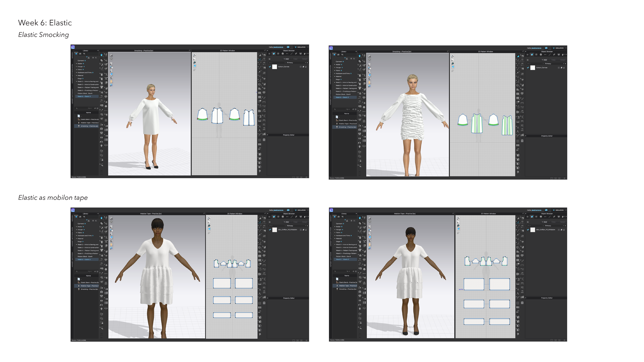Viewport: 644px width, 362px height.
Task: Click the Show Avatar face icon in top-left screenshot
Action: (x=111, y=81)
